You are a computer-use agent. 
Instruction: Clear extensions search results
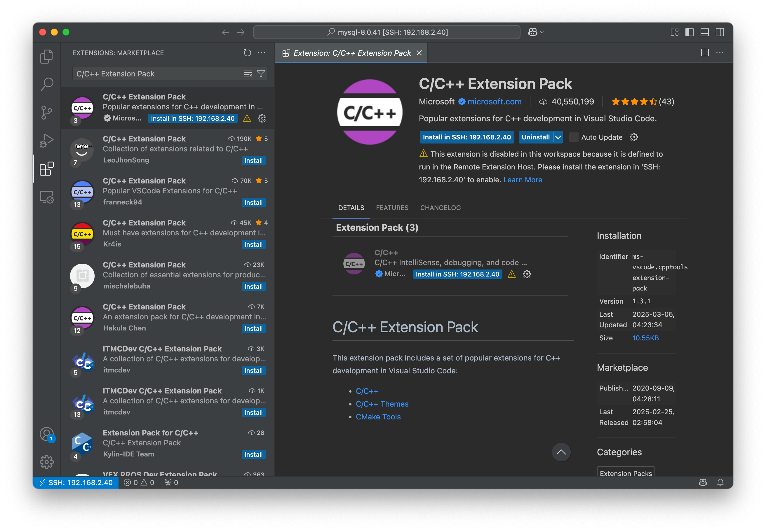coord(248,74)
